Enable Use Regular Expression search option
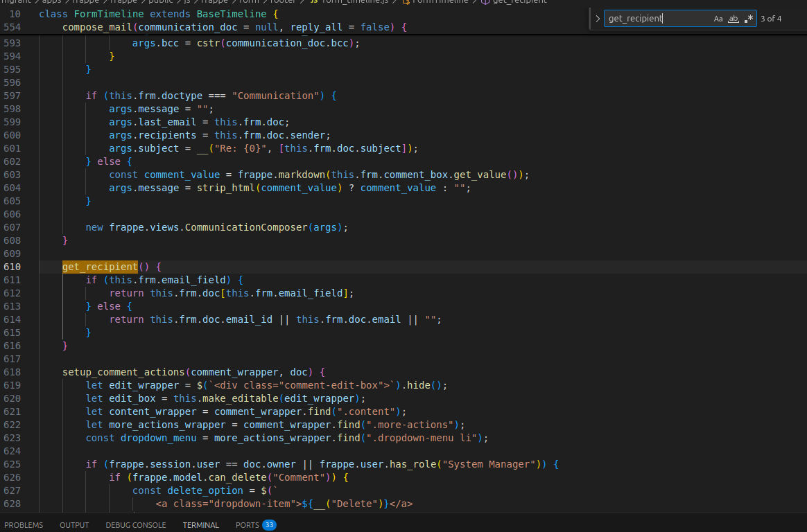 click(749, 19)
